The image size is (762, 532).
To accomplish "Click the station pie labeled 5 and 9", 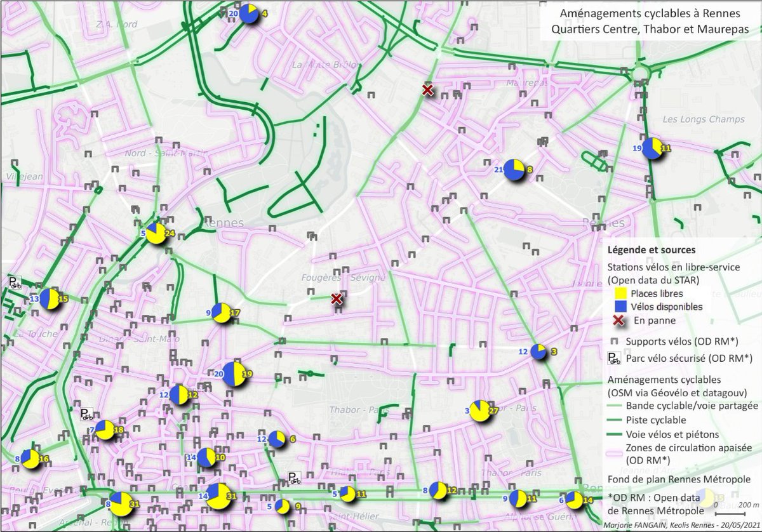I will (x=283, y=506).
